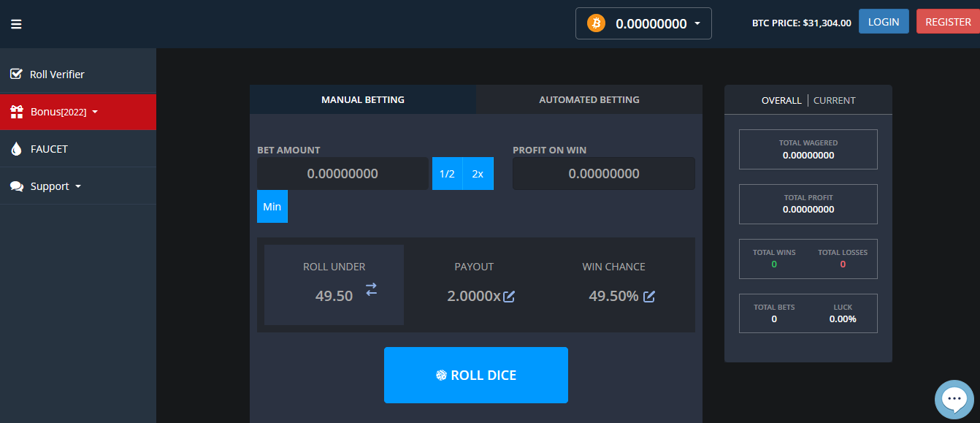This screenshot has height=423, width=980.
Task: Open Roll Verifier from sidebar
Action: (x=78, y=75)
